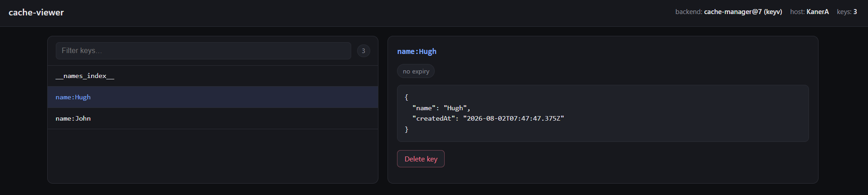Click the key count badge showing 3

tap(363, 51)
